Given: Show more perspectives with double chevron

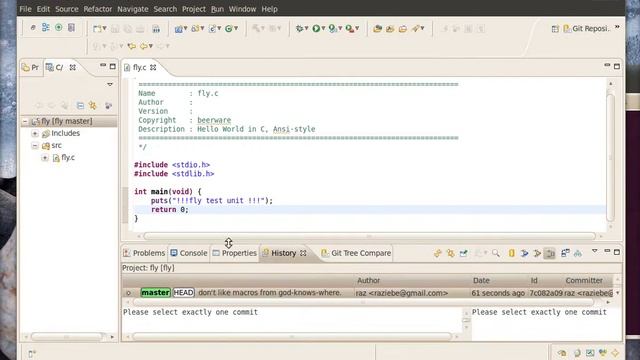Looking at the screenshot, I should click(617, 27).
